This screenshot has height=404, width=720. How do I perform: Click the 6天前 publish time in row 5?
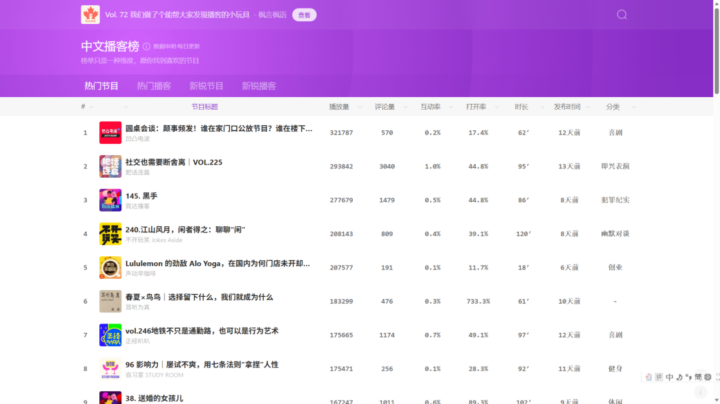[x=569, y=268]
